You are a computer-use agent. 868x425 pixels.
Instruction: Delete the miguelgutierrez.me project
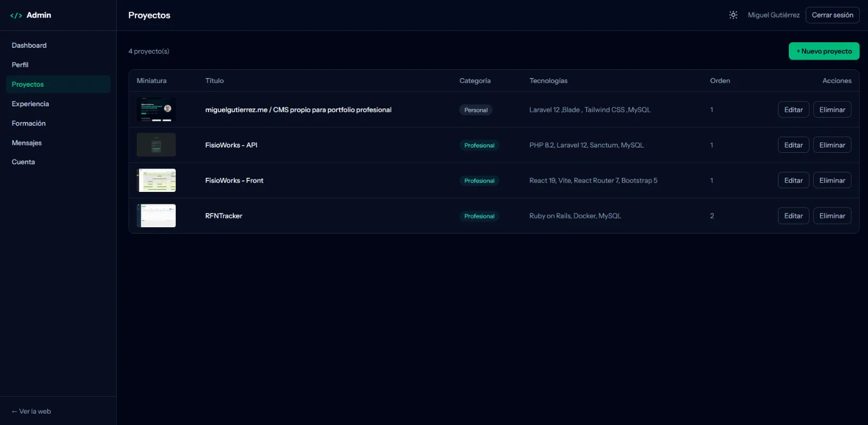(832, 110)
